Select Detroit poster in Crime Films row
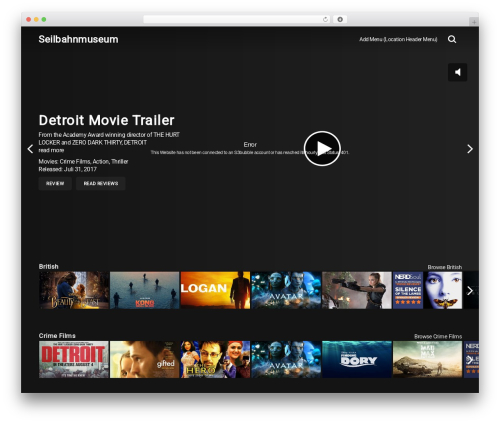The height and width of the screenshot is (423, 500). tap(74, 359)
